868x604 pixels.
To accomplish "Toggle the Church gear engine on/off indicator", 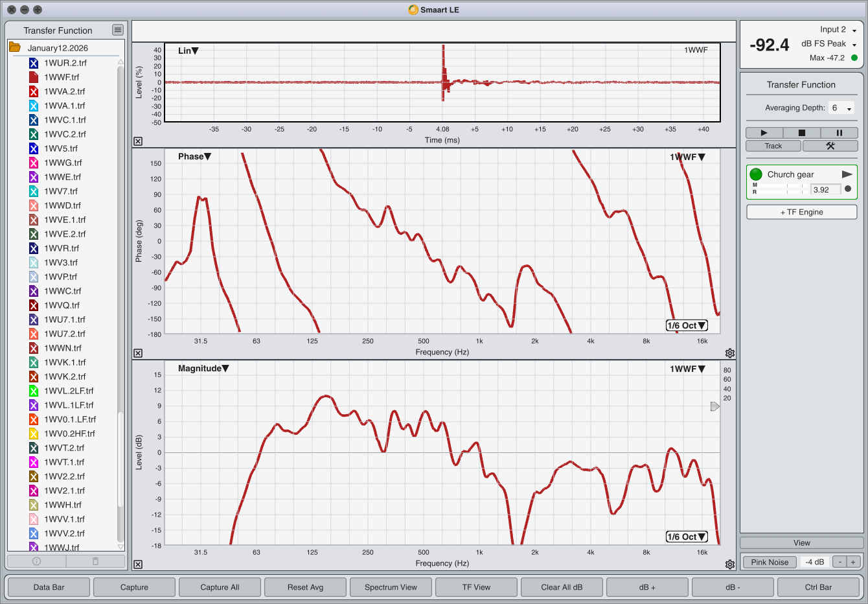I will 756,174.
